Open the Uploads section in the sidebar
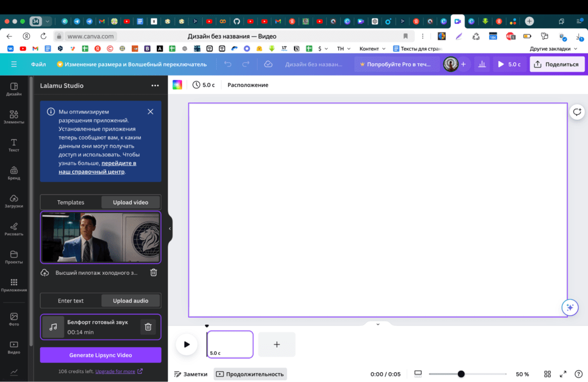Viewport: 588px width, 382px height. [14, 200]
